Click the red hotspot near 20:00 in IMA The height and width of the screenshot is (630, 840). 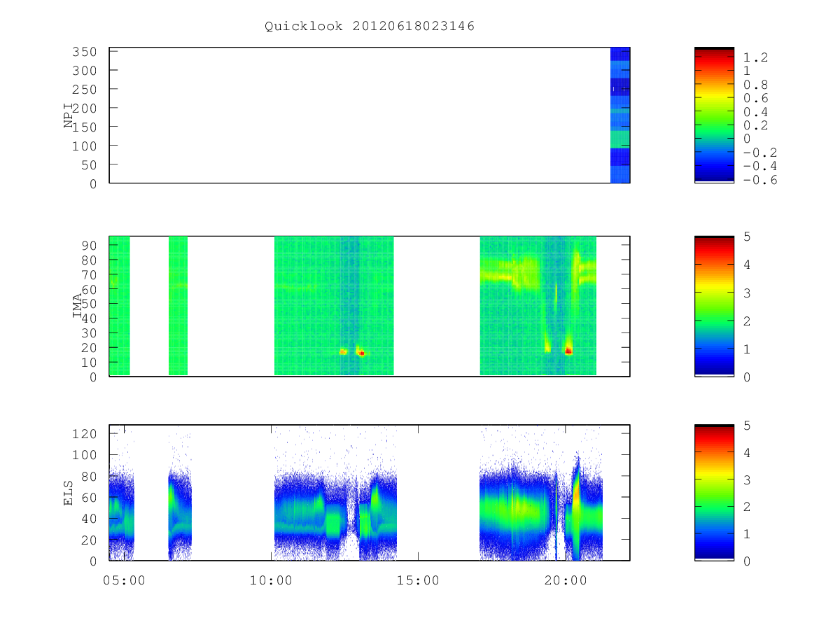[568, 351]
